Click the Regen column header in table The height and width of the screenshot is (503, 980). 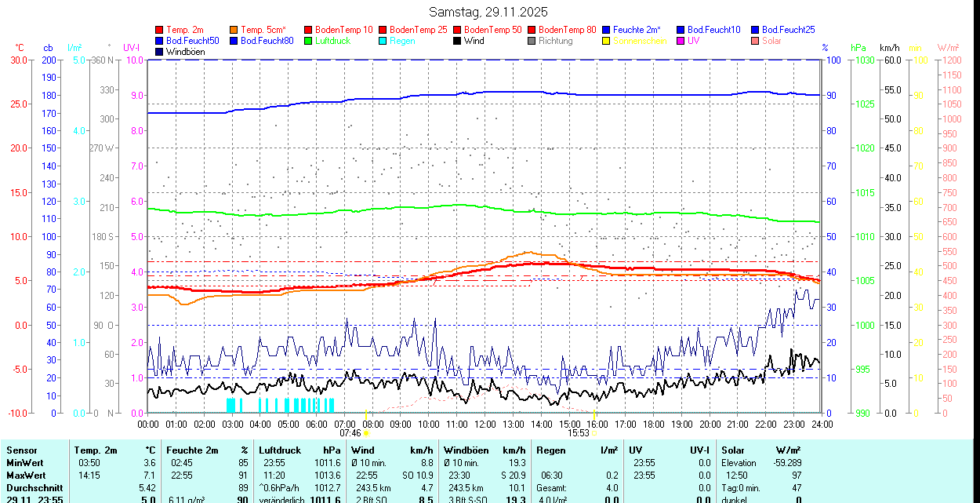[552, 450]
